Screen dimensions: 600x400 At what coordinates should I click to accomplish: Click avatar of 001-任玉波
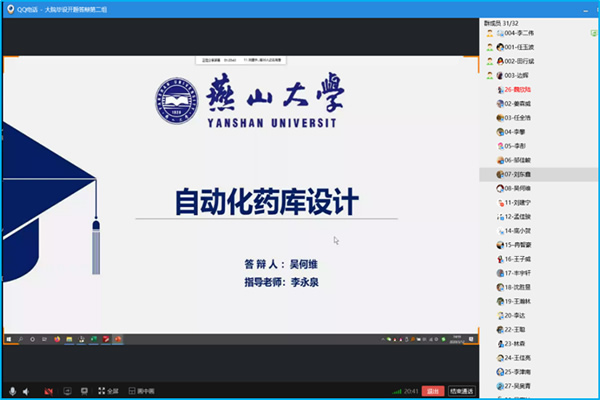[499, 47]
